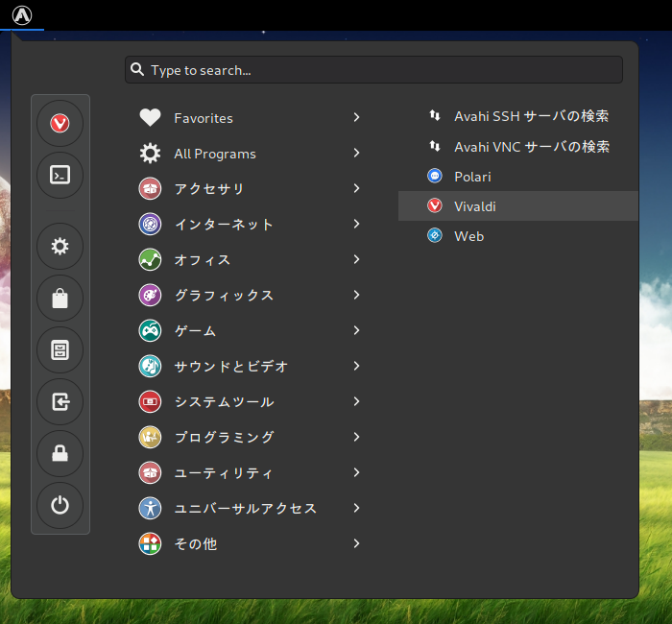The height and width of the screenshot is (624, 672).
Task: Click the Web browser app icon
Action: click(x=435, y=236)
